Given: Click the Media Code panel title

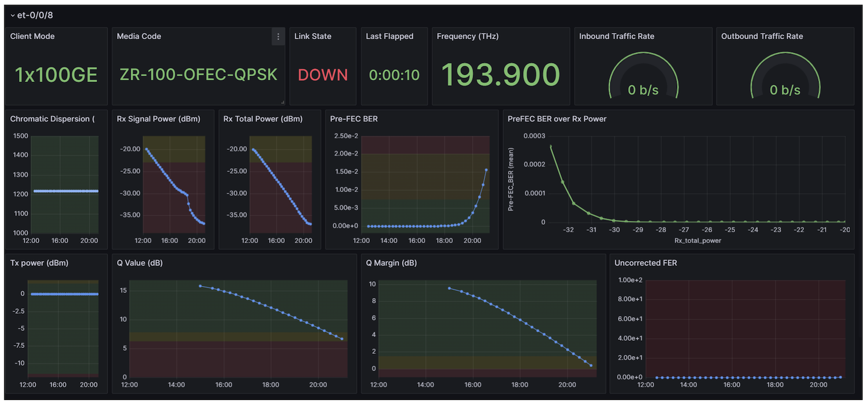Looking at the screenshot, I should click(x=139, y=36).
